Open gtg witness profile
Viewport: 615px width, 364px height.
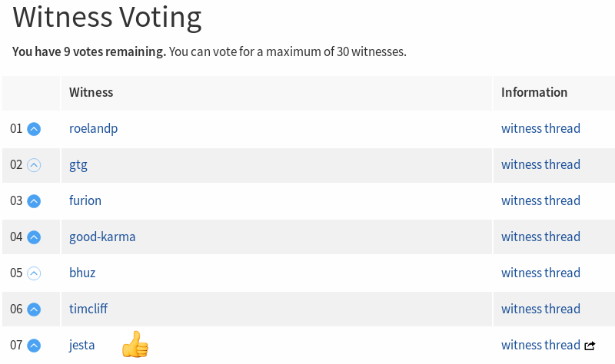(78, 165)
